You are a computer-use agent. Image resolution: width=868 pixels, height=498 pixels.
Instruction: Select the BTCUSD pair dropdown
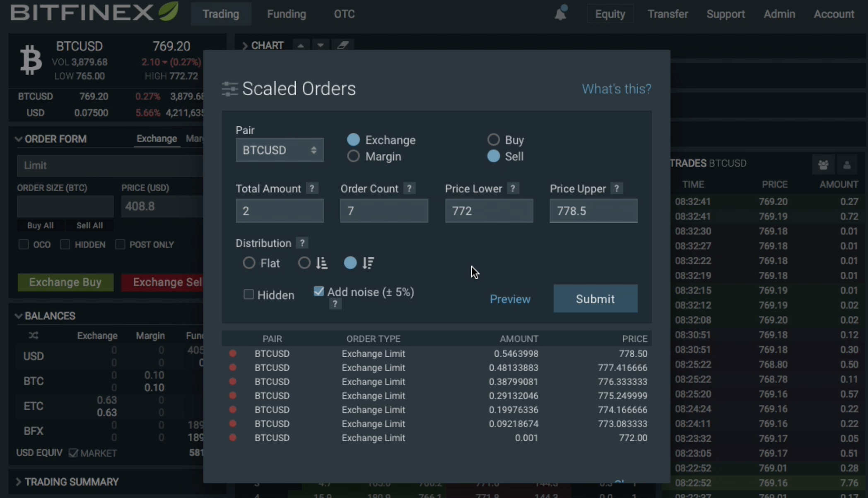coord(278,150)
